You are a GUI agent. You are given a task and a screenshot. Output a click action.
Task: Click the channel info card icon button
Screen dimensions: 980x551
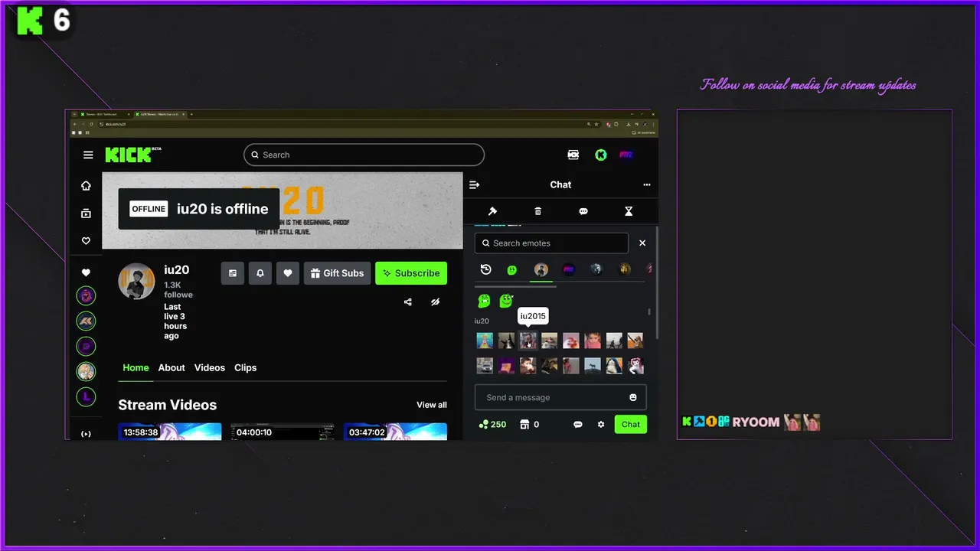233,273
